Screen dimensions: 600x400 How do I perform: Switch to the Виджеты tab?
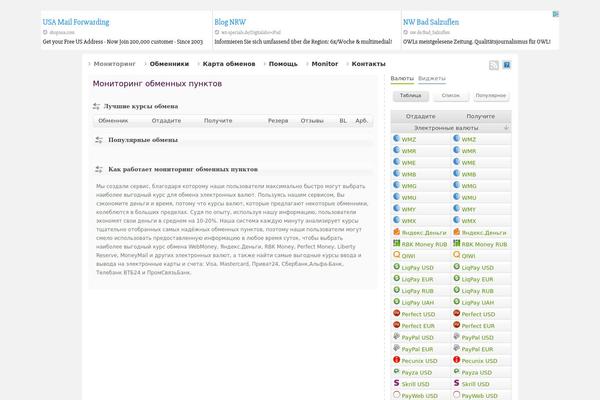432,78
